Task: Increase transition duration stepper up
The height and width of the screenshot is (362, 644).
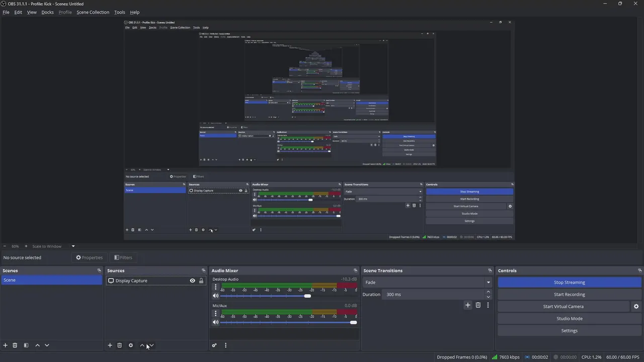Action: pyautogui.click(x=488, y=292)
